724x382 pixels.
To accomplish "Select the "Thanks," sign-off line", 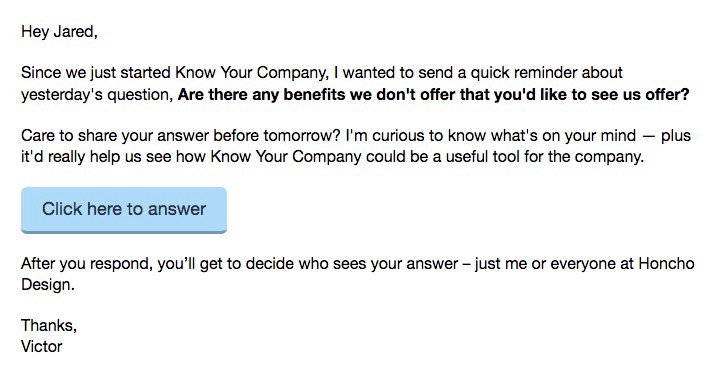I will (x=49, y=326).
